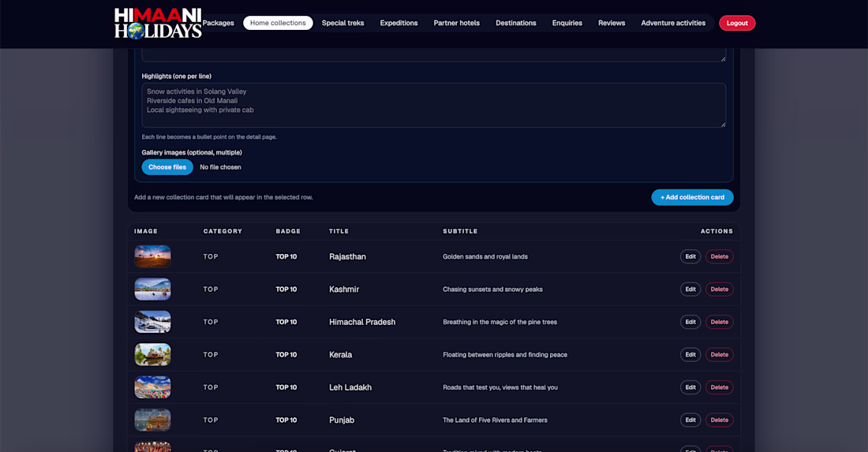The width and height of the screenshot is (868, 452).
Task: Delete the Kashmir collection card
Action: (719, 290)
